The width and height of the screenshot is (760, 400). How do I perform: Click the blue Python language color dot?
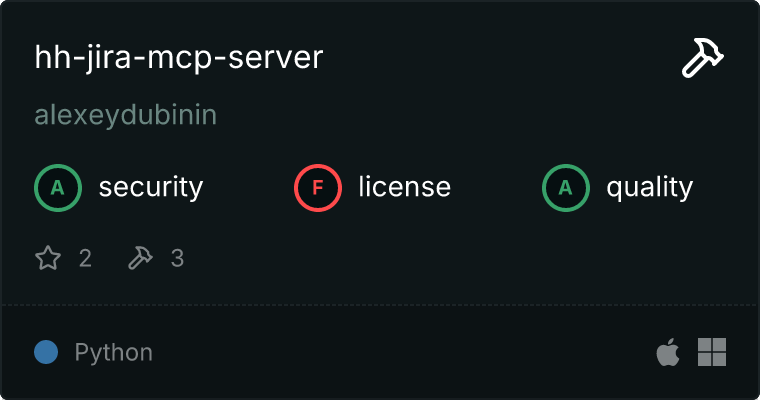[46, 352]
